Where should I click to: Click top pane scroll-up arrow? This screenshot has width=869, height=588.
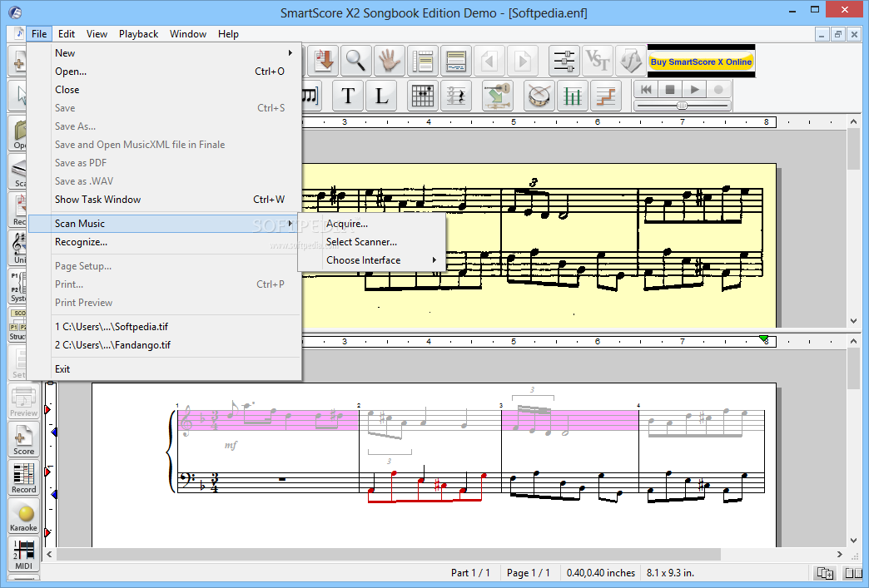point(853,122)
